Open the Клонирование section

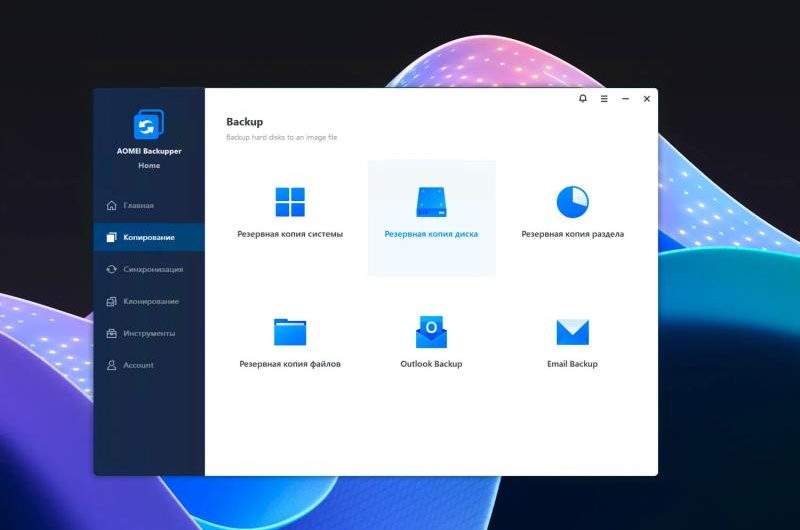coord(150,301)
